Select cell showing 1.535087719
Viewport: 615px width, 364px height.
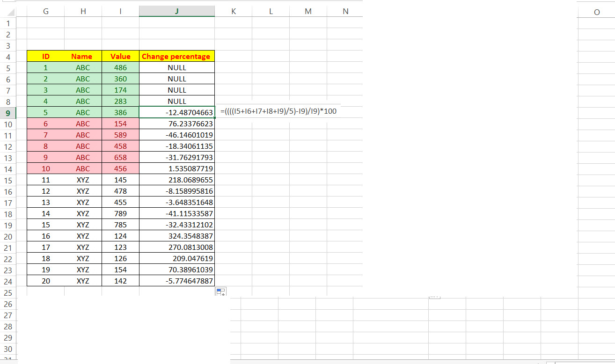177,168
